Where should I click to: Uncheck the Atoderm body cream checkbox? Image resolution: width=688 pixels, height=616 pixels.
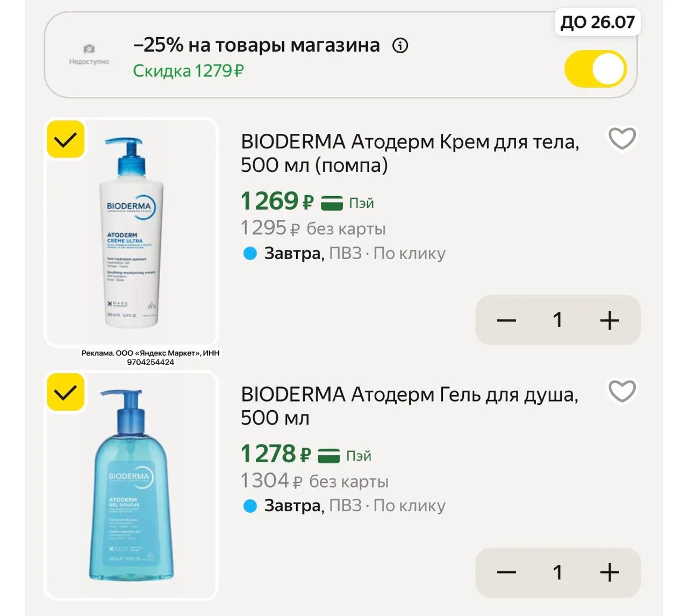point(66,140)
